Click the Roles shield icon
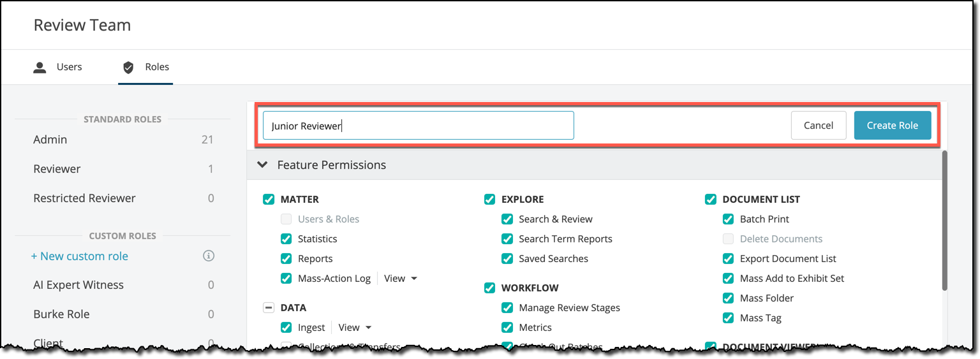Screen dimensions: 980x359 (128, 67)
